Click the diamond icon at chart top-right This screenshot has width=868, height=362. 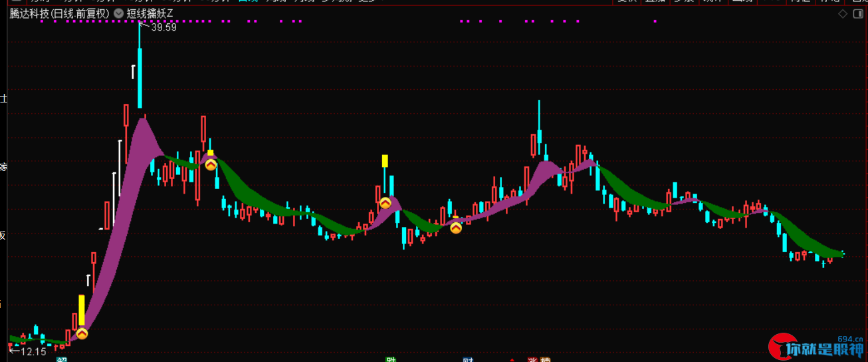(x=842, y=14)
